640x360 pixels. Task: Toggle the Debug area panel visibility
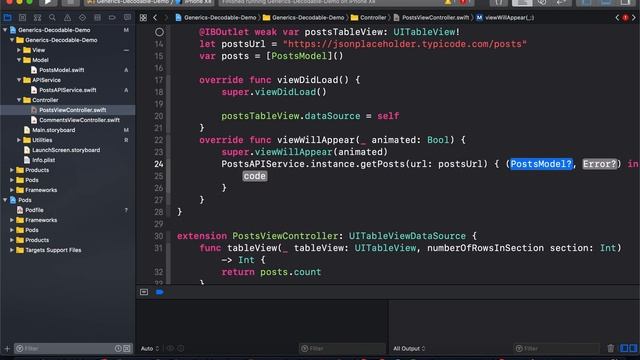tap(605, 2)
